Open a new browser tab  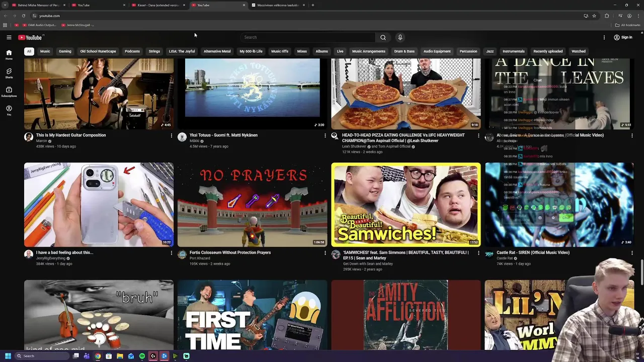[313, 5]
